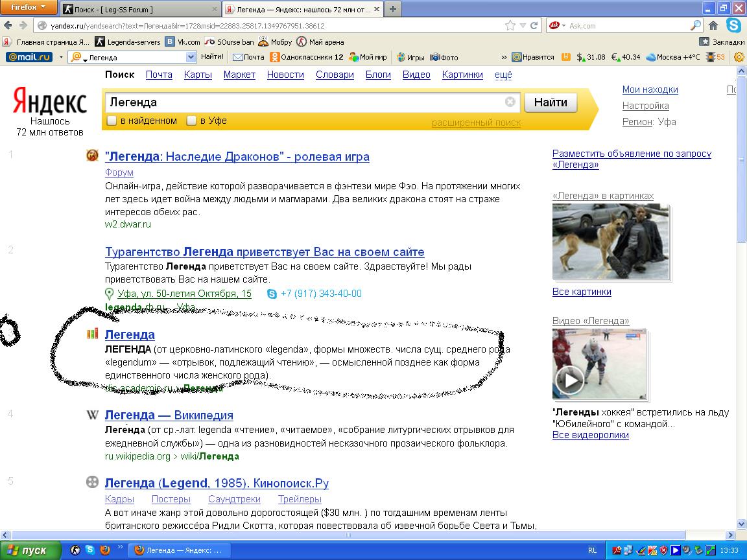Open the Мобру bookmark
The height and width of the screenshot is (560, 747).
pos(275,42)
